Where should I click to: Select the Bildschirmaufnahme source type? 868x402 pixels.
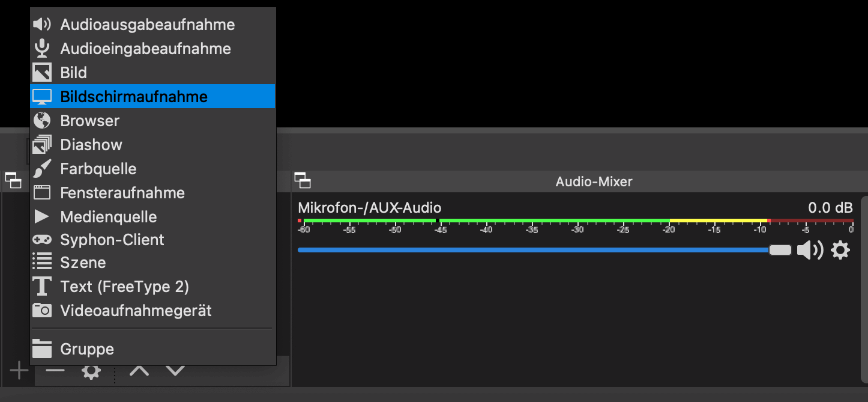coord(133,96)
